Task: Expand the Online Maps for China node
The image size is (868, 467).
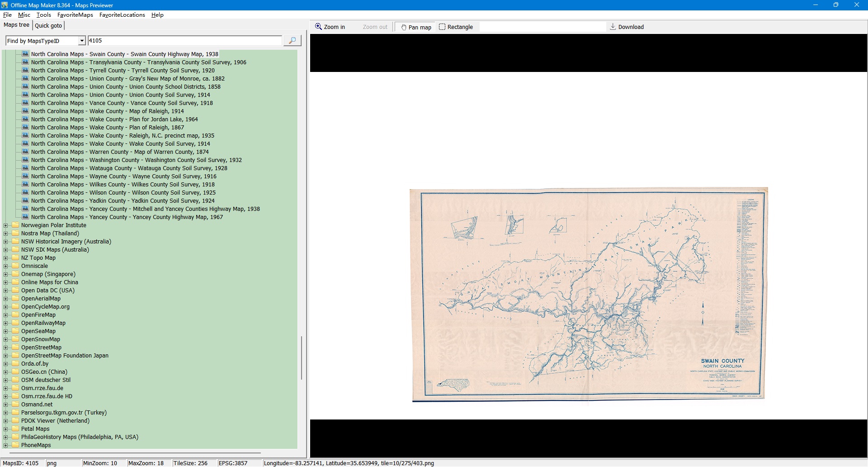Action: click(6, 282)
